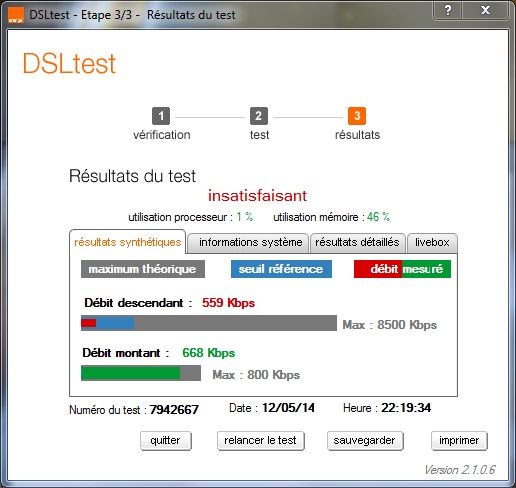This screenshot has width=516, height=488.
Task: Click the maximum théorique gray legend
Action: 143,269
